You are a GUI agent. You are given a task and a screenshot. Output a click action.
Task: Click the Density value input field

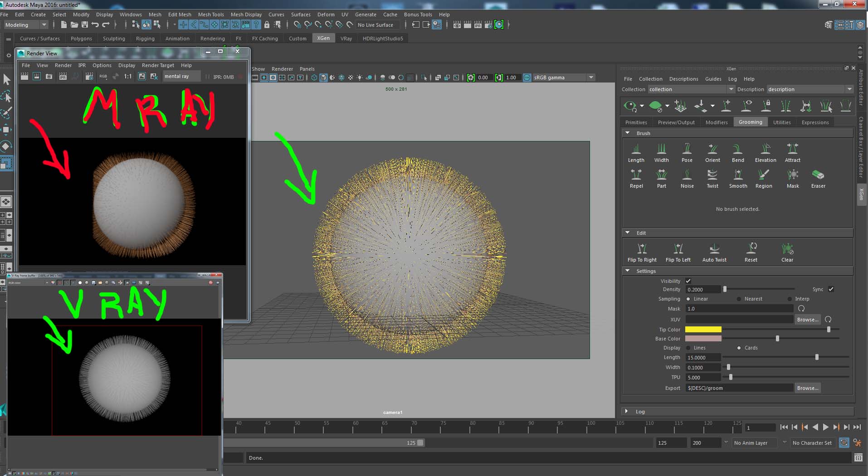(702, 290)
